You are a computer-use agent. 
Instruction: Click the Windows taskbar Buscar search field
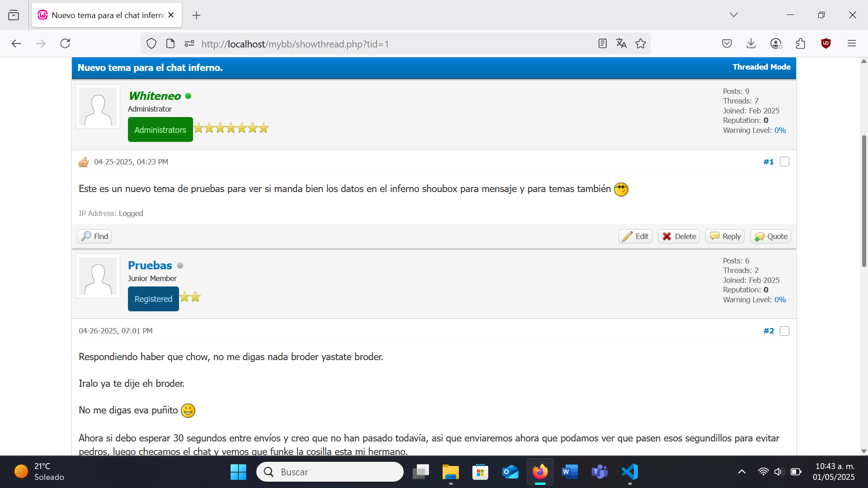pyautogui.click(x=330, y=472)
